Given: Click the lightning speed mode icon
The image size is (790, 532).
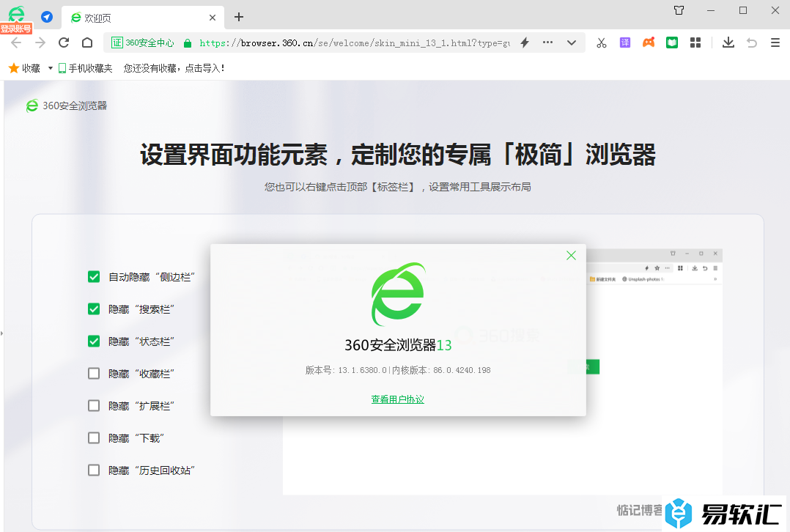Looking at the screenshot, I should click(x=525, y=43).
